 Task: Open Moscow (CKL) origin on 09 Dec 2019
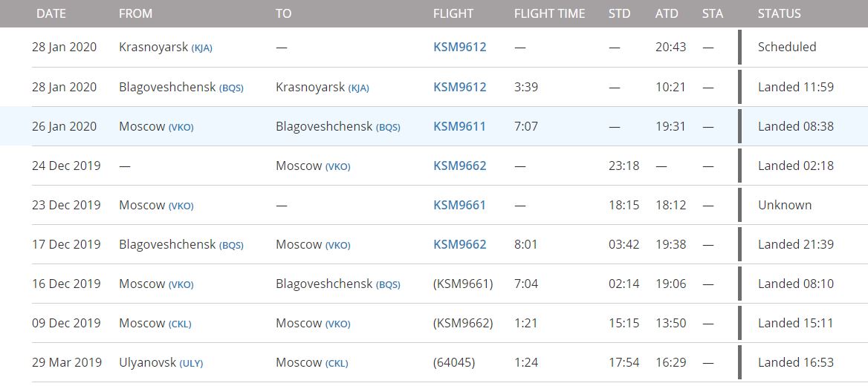pos(155,323)
